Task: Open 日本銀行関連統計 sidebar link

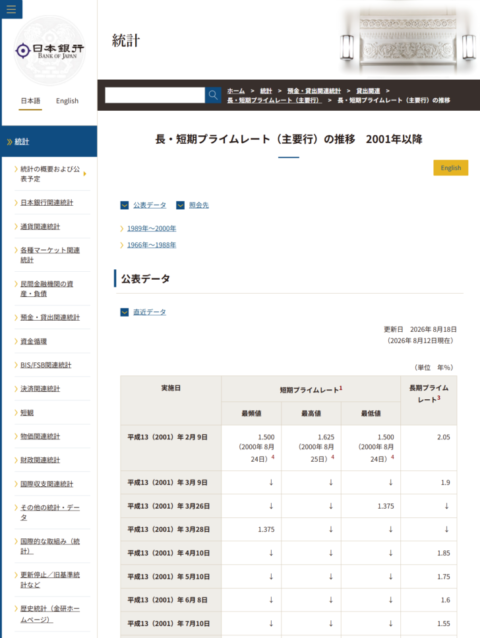Action: coord(47,203)
